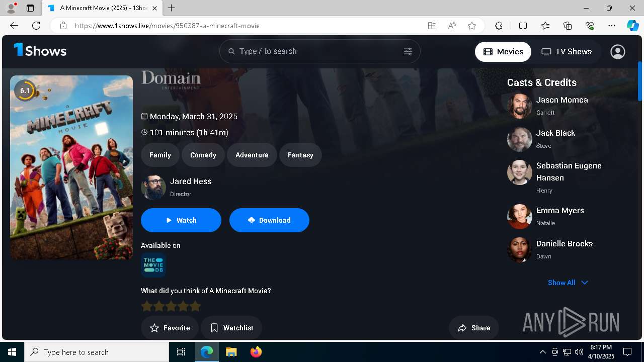Open a new tab with plus button
This screenshot has width=644, height=362.
point(172,8)
